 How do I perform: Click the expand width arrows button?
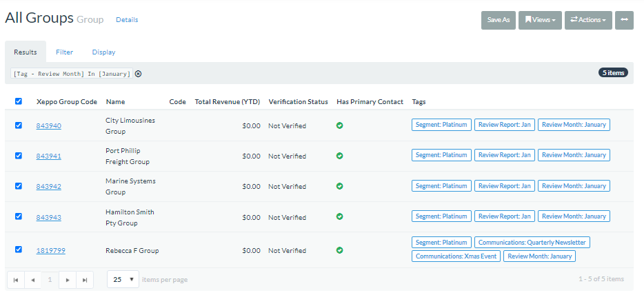pyautogui.click(x=624, y=20)
